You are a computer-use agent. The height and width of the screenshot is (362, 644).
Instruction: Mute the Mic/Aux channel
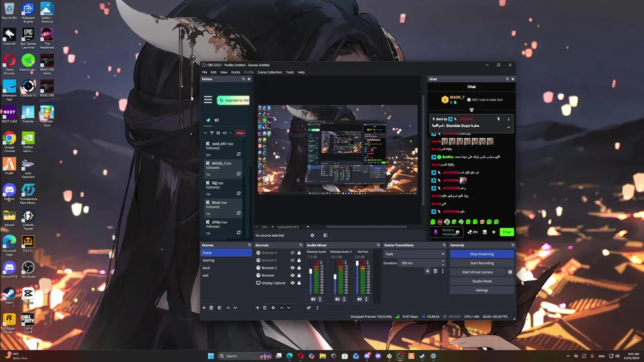pos(359,299)
